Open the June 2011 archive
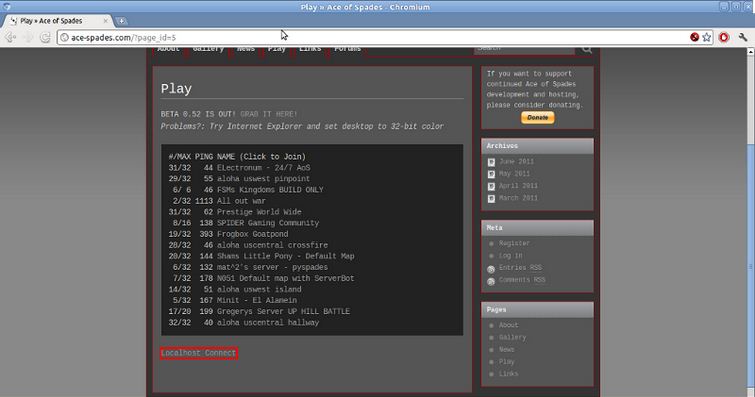 point(516,162)
